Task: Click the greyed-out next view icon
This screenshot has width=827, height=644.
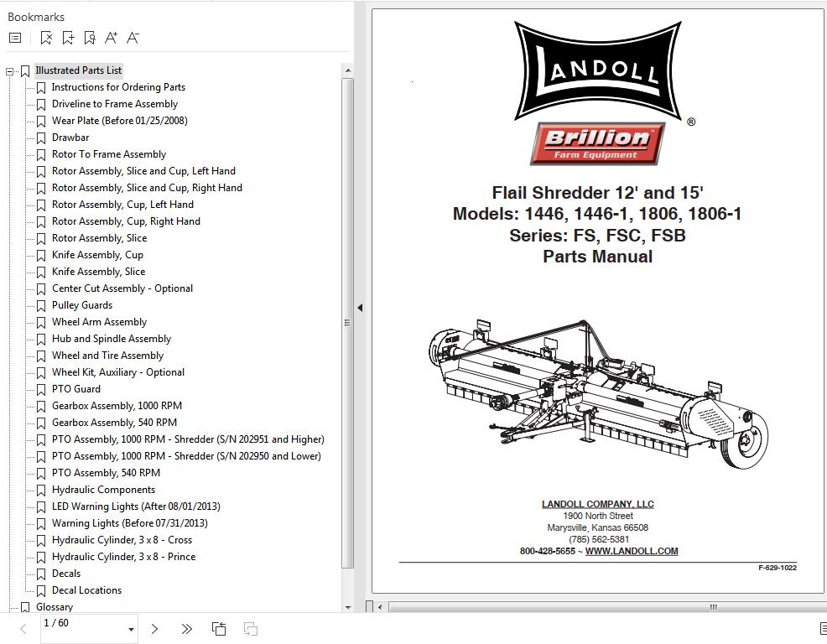Action: tap(251, 629)
